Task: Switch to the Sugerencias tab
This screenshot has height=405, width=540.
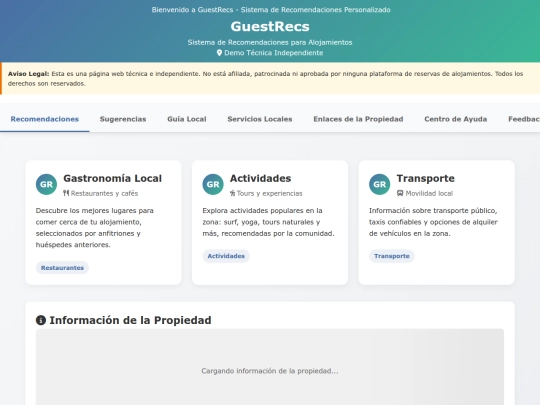Action: click(123, 119)
